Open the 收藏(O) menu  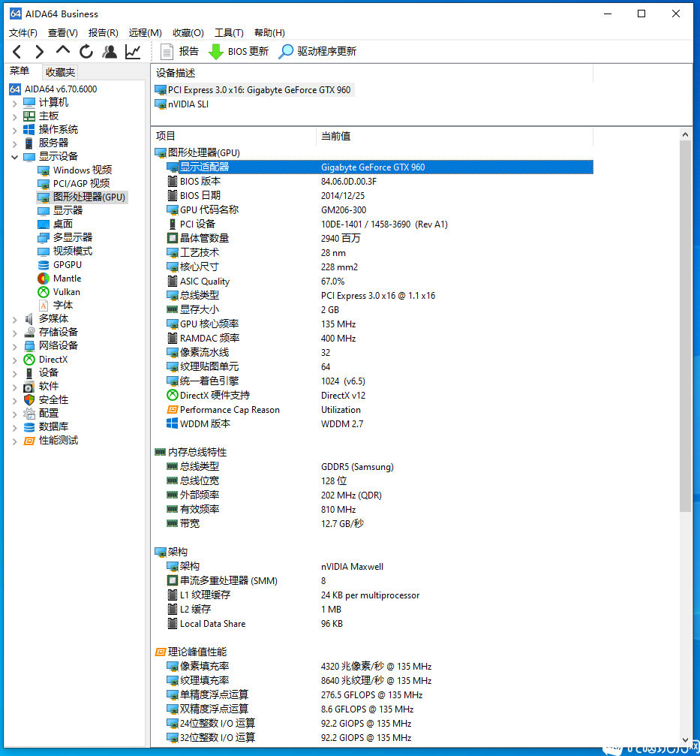[188, 33]
